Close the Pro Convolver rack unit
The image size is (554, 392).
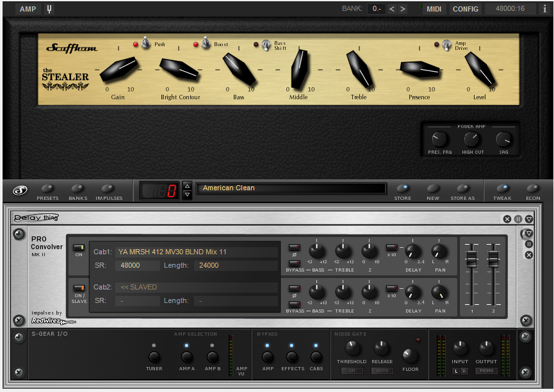tap(529, 255)
